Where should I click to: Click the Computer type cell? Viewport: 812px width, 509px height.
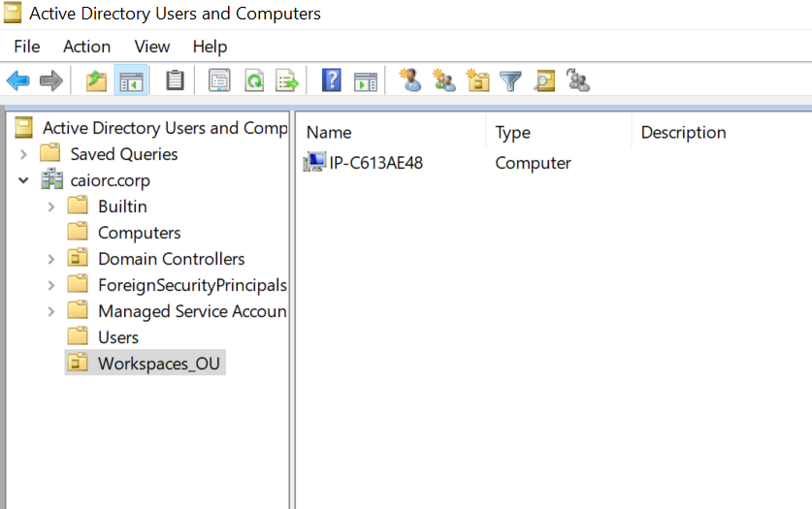(x=533, y=163)
